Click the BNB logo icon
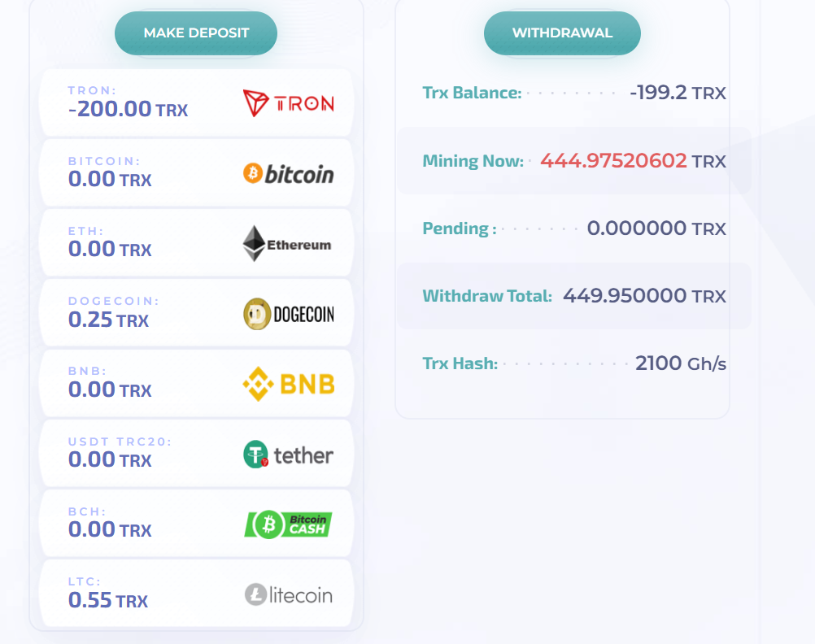815x644 pixels. 288,384
